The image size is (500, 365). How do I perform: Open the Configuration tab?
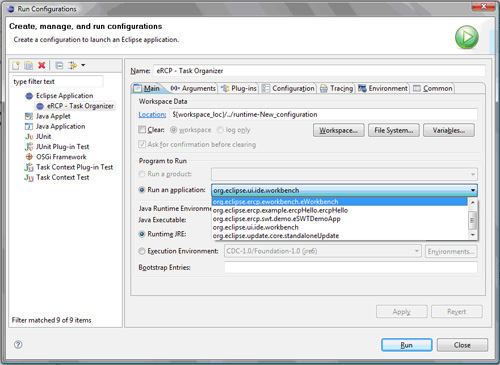coord(288,88)
